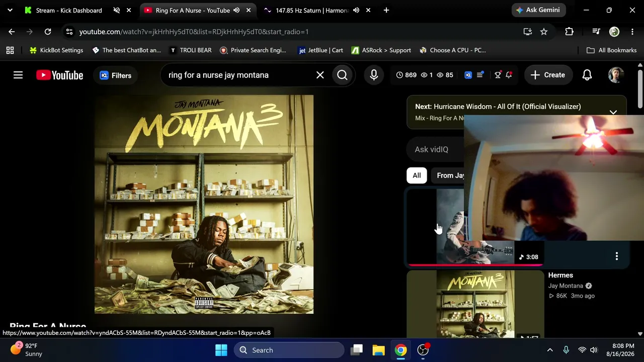Unmute the Kick Dashboard tab

pyautogui.click(x=117, y=10)
